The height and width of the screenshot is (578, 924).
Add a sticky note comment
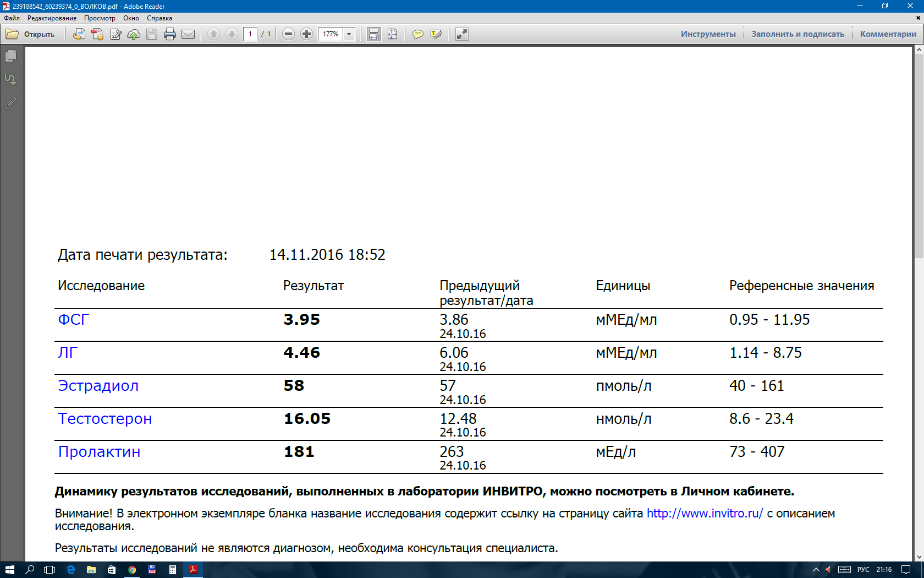coord(418,34)
